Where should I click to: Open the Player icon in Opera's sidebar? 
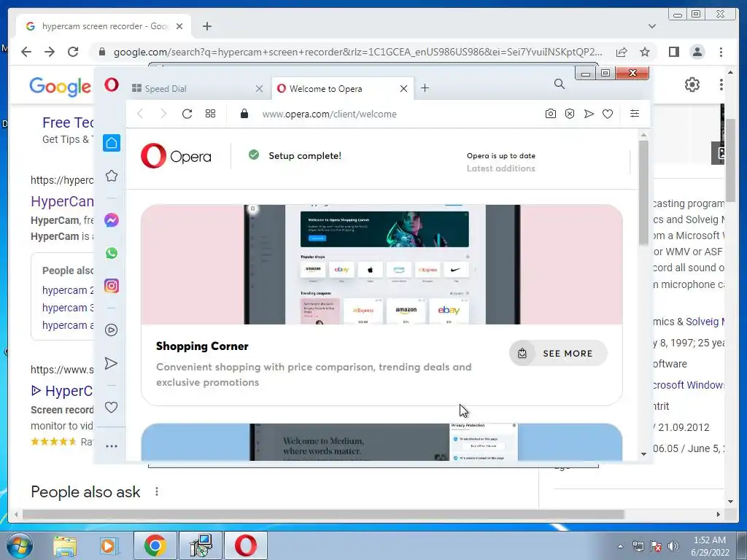(112, 330)
